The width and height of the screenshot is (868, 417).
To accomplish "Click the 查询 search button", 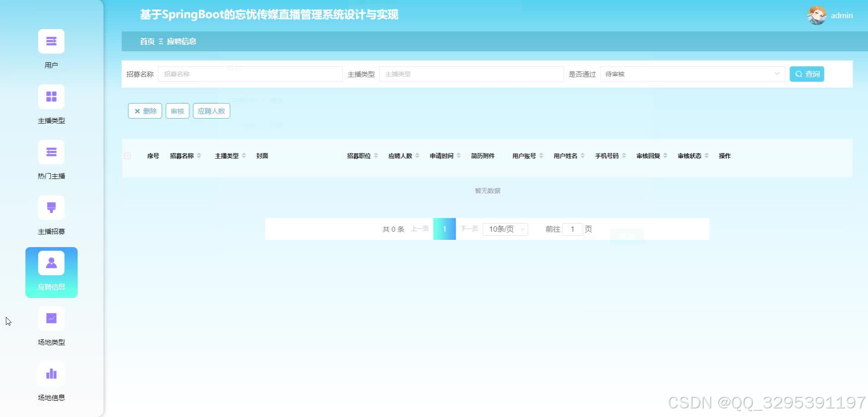I will coord(807,74).
